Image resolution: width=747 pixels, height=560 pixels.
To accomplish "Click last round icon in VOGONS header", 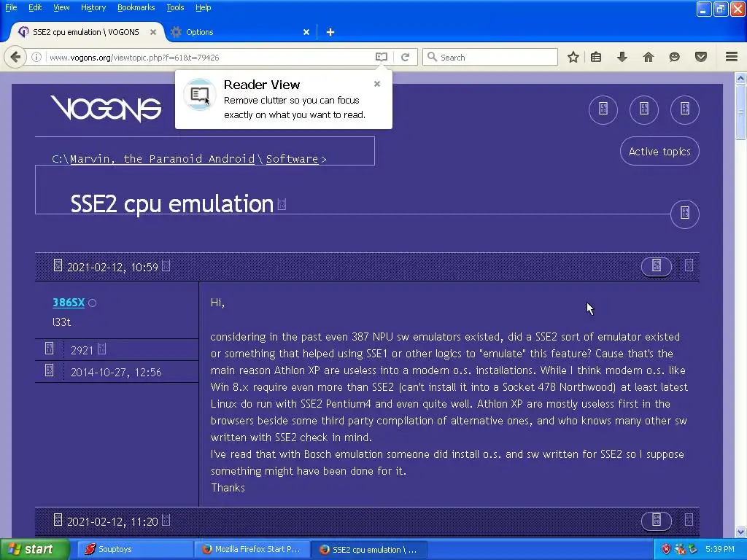I will click(684, 109).
